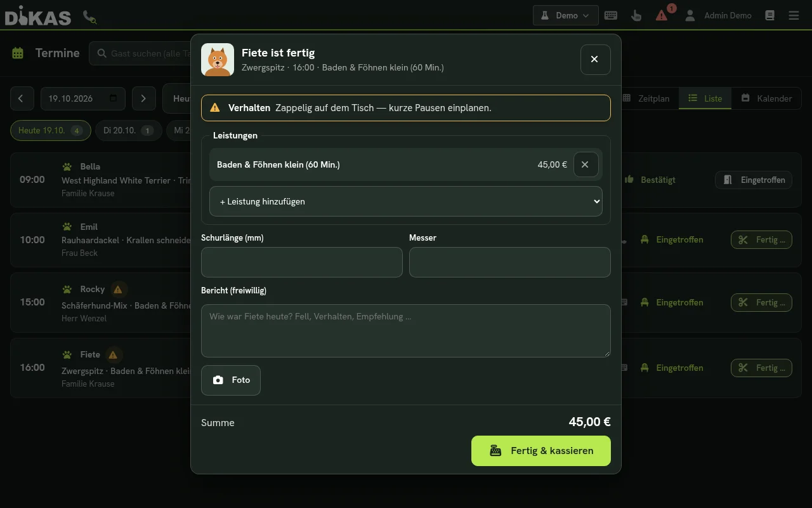Open the hamburger menu in the top bar
Viewport: 812px width, 508px height.
(794, 15)
